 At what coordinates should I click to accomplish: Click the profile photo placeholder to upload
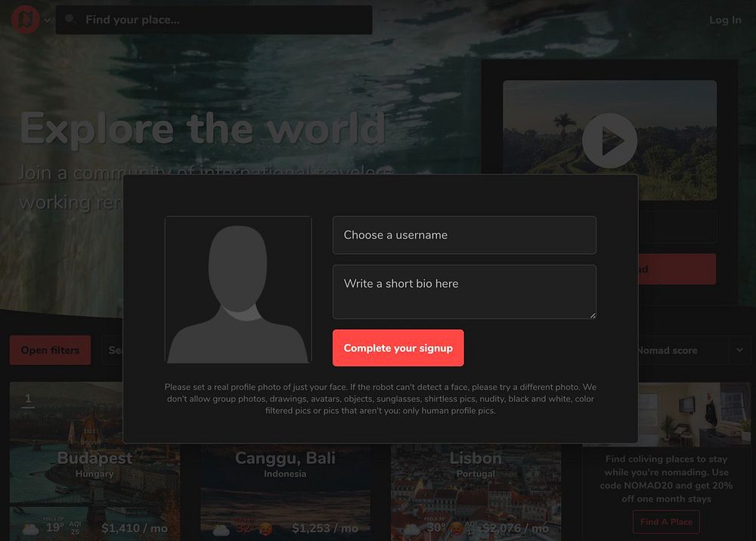tap(238, 289)
